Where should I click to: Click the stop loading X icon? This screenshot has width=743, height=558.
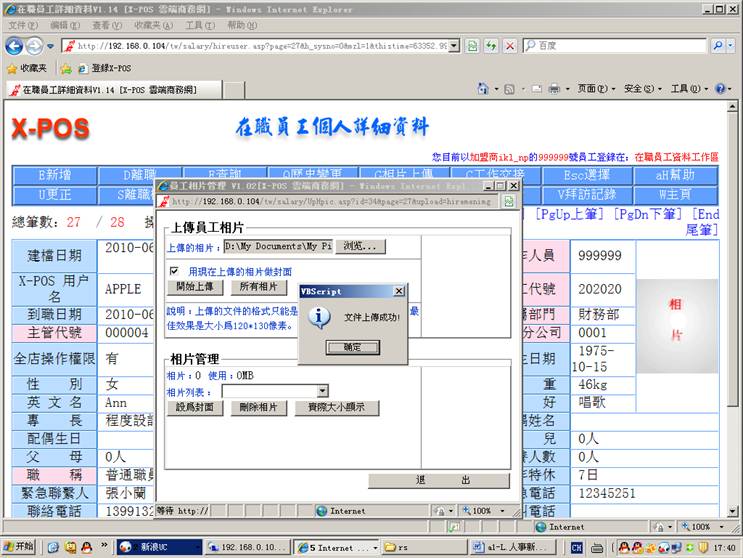click(509, 46)
